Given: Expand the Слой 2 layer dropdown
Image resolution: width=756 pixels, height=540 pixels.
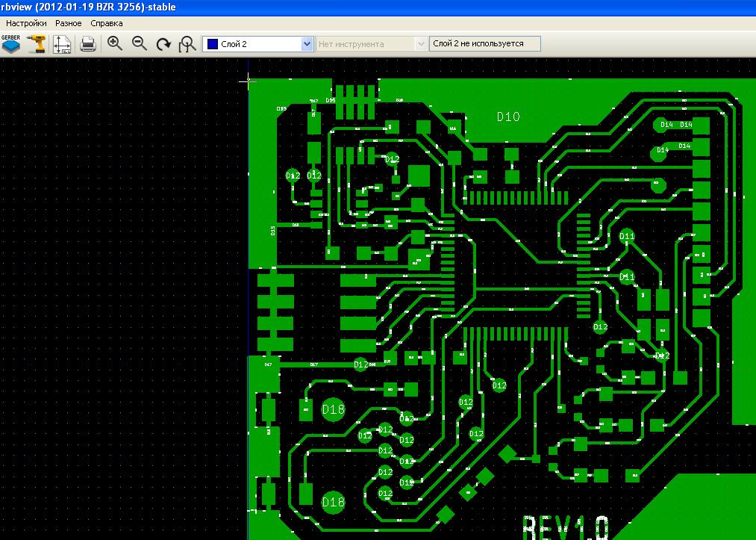Looking at the screenshot, I should tap(307, 44).
